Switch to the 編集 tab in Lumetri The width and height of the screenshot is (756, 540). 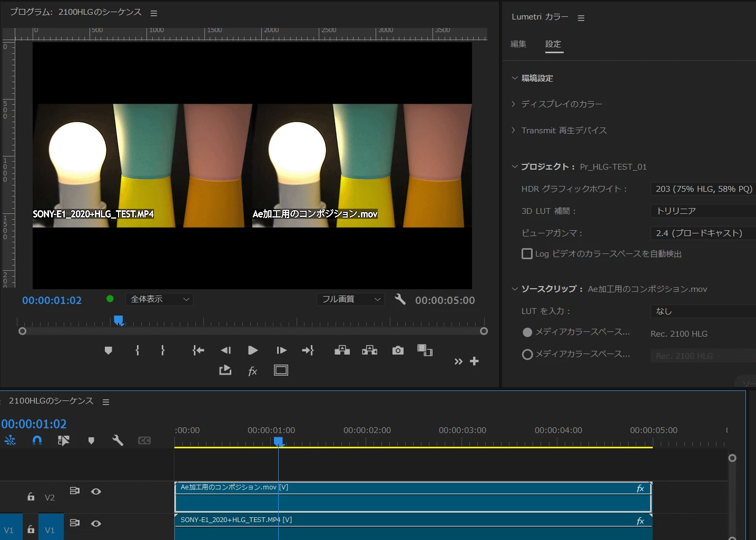pos(518,44)
